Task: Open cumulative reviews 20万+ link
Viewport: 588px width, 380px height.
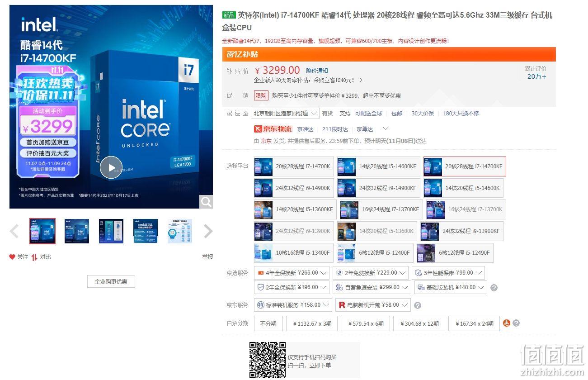Action: click(x=536, y=76)
